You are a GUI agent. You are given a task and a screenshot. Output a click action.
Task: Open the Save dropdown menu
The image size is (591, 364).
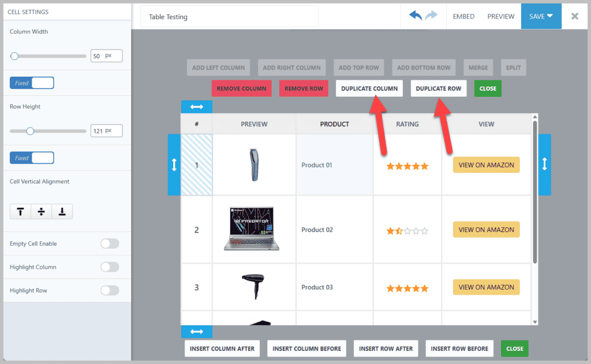click(x=541, y=16)
